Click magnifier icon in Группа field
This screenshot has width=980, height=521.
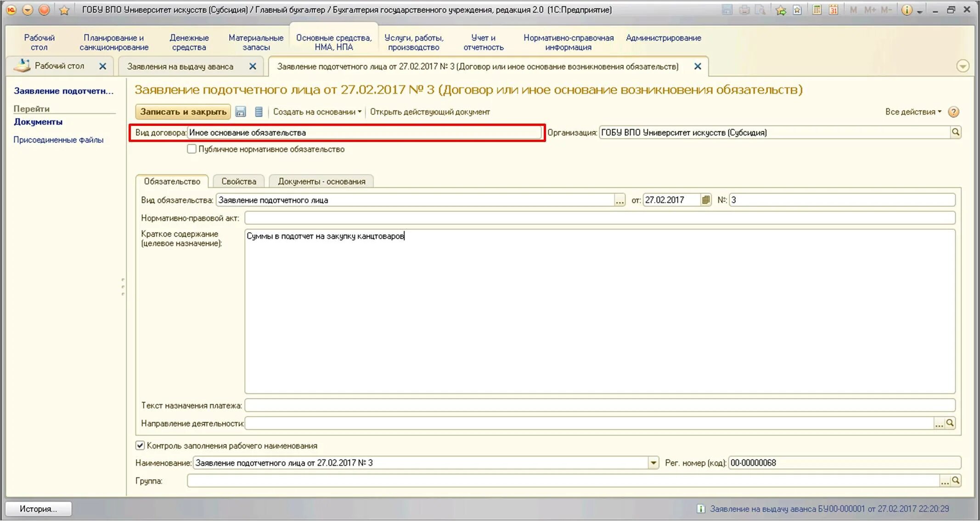point(956,481)
